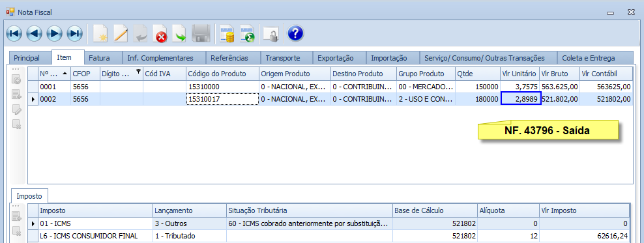Image resolution: width=644 pixels, height=243 pixels.
Task: Click the Origem Produto column header
Action: (295, 74)
